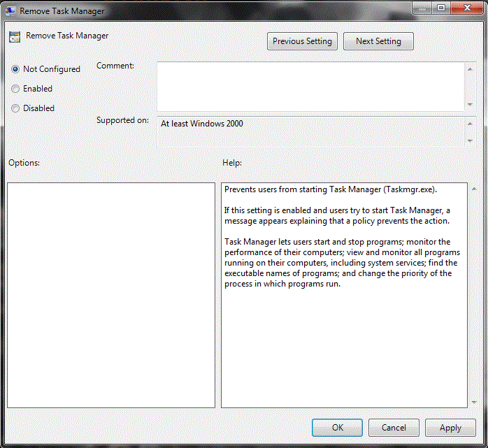Viewport: 488px width, 448px height.
Task: Click the 'If this setting is enabled' paragraph
Action: pos(337,215)
